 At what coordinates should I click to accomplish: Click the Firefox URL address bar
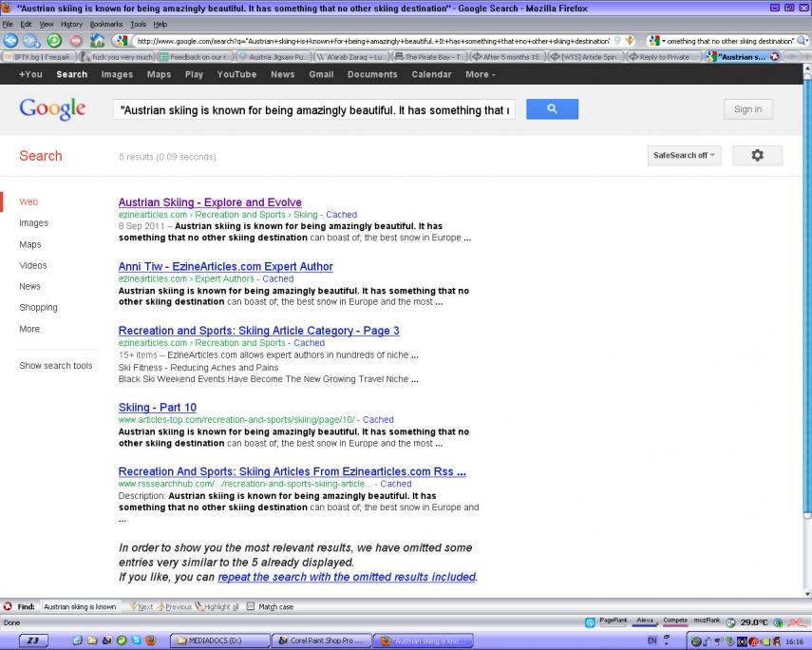pyautogui.click(x=374, y=41)
